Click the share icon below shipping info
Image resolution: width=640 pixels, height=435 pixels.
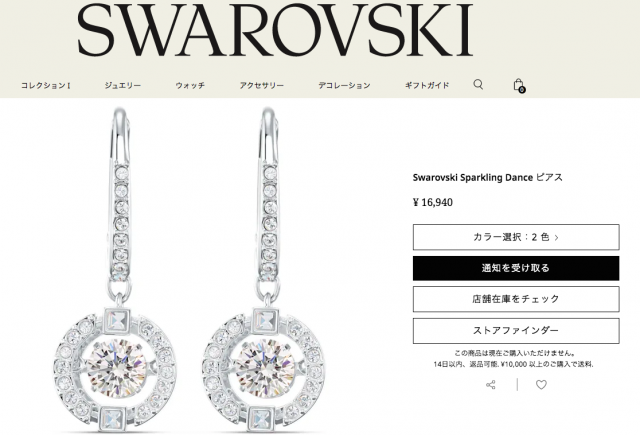point(491,385)
